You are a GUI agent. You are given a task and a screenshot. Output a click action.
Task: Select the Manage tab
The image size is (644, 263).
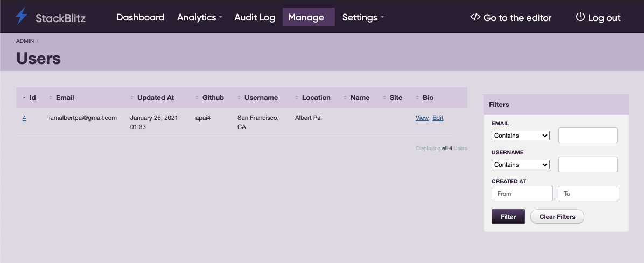306,17
